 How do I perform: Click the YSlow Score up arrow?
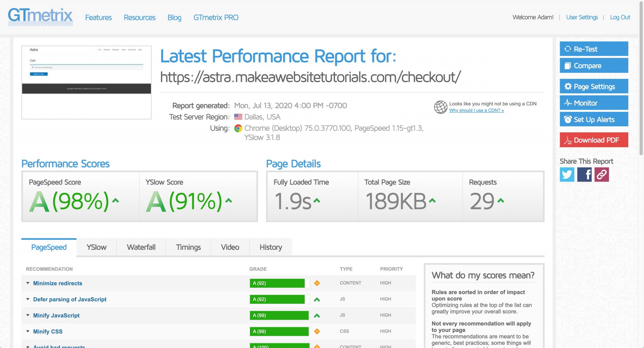pos(229,200)
